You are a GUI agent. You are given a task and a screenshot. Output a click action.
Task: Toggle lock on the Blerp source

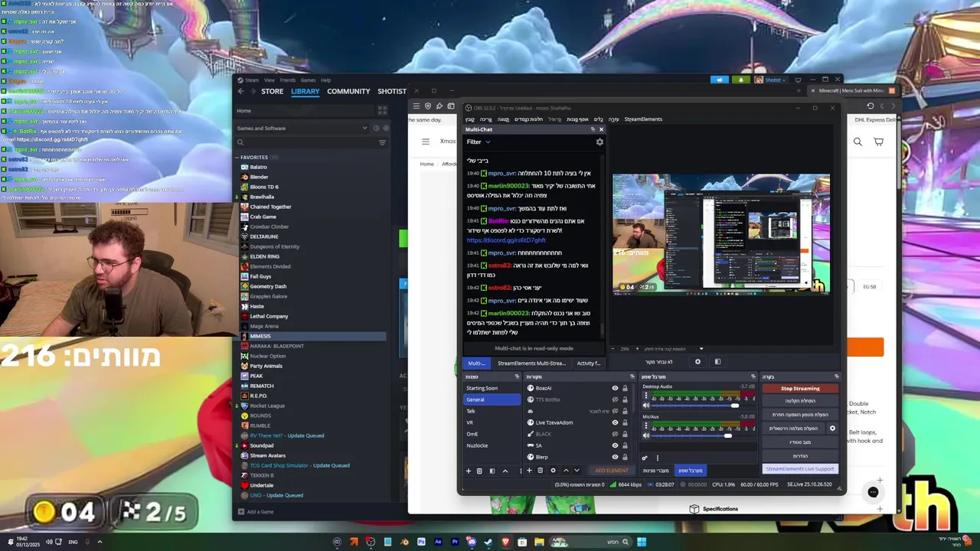pyautogui.click(x=625, y=457)
